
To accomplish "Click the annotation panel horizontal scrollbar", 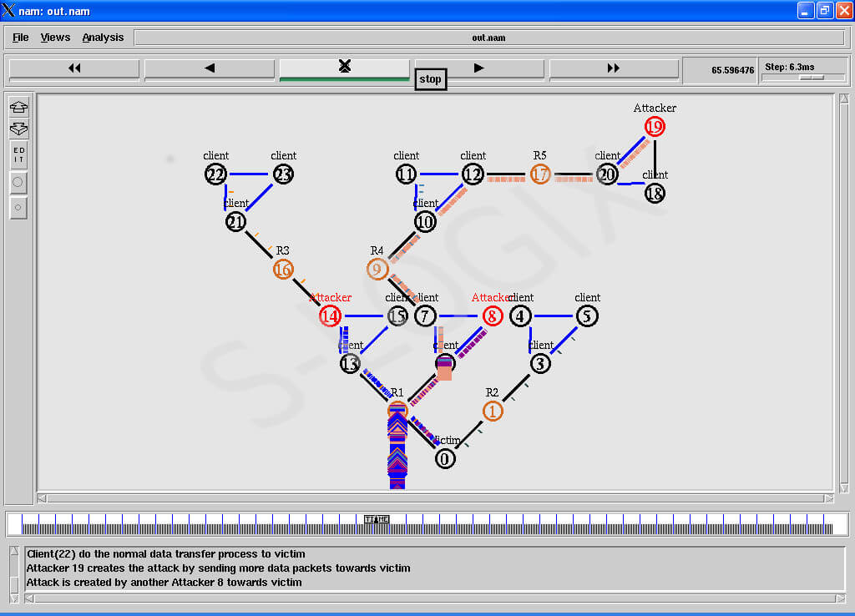I will (x=435, y=598).
